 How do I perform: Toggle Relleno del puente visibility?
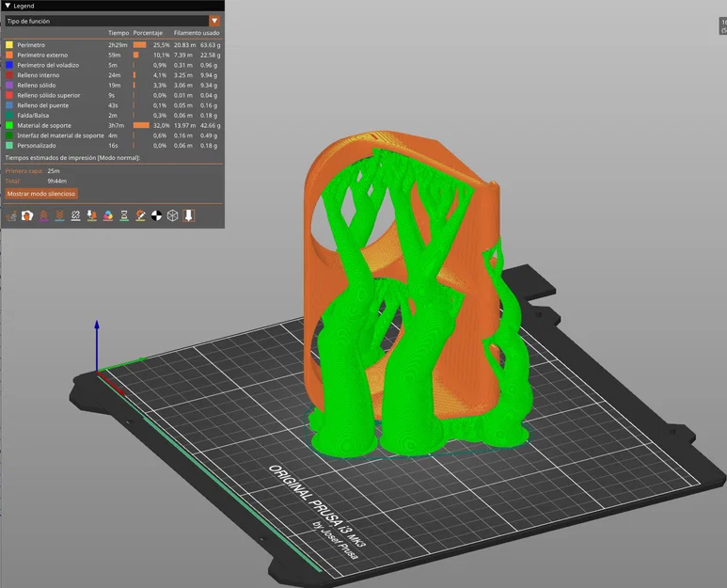click(113, 105)
